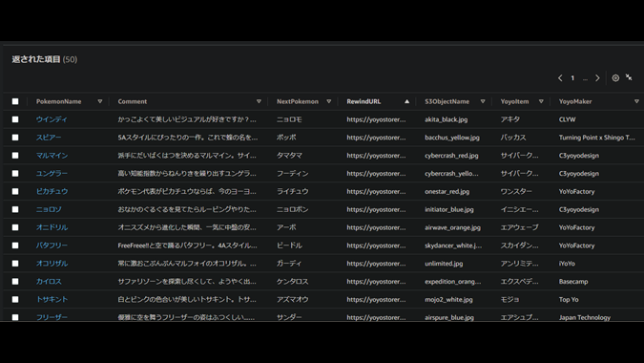Sort by YoyoMaker column header

click(575, 101)
